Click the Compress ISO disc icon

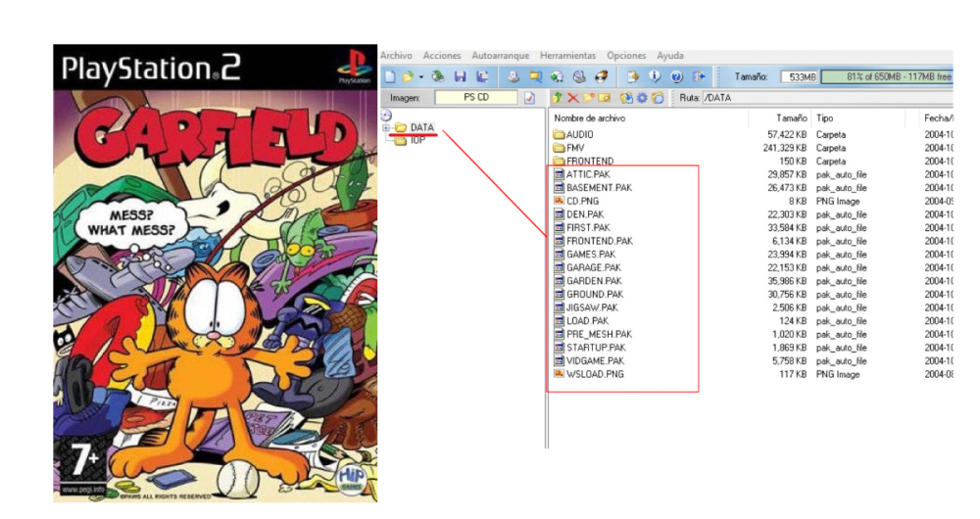[x=557, y=76]
